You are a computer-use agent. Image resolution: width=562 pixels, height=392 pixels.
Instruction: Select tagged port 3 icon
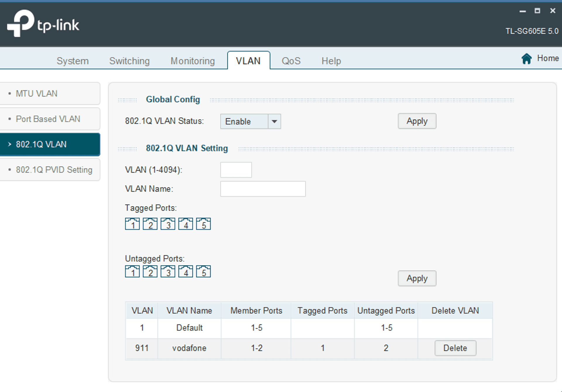click(x=168, y=224)
